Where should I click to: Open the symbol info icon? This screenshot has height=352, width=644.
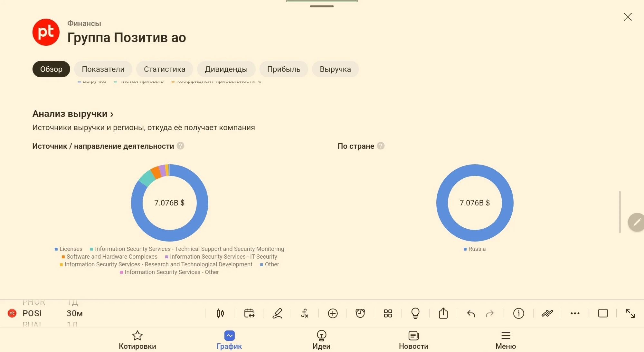(518, 313)
